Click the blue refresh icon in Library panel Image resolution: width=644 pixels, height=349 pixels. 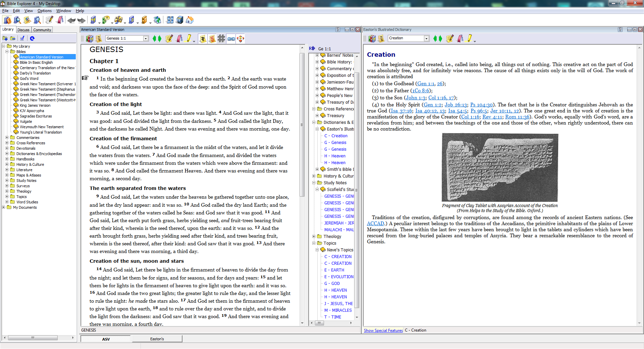32,39
